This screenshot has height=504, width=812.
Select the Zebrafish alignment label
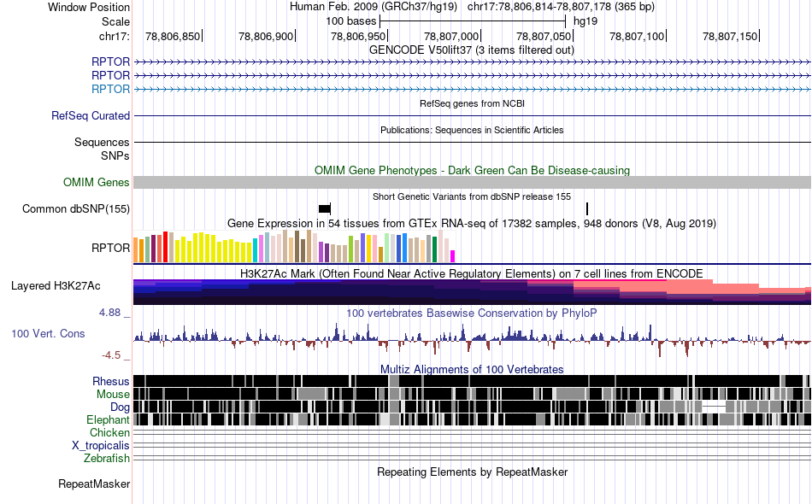coord(107,459)
